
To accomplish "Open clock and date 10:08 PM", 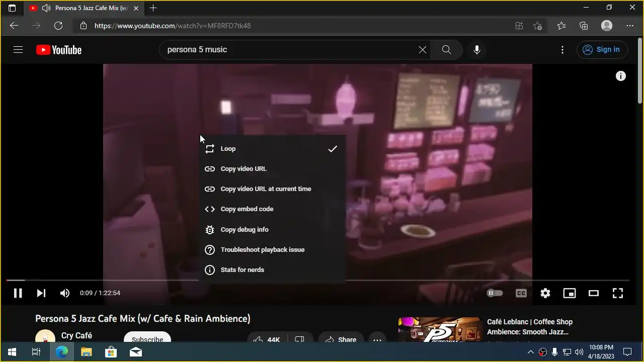I will tap(601, 352).
